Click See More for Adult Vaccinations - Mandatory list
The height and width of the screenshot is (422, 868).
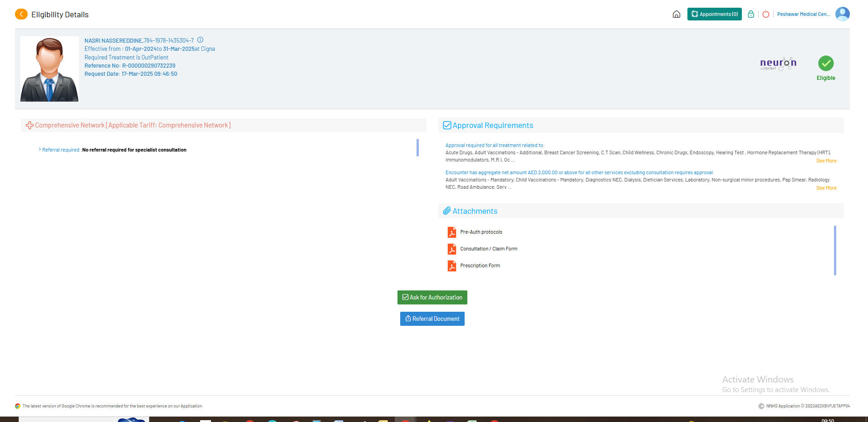(x=826, y=188)
